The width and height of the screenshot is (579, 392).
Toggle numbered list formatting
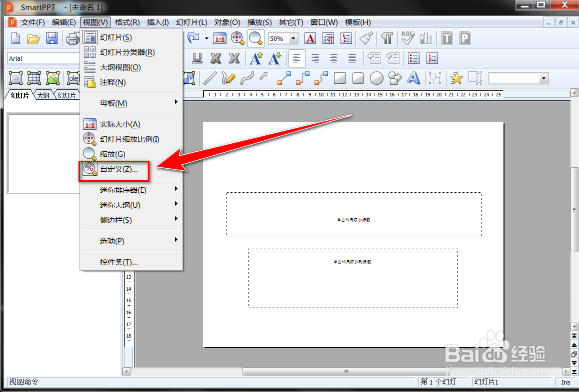click(432, 58)
